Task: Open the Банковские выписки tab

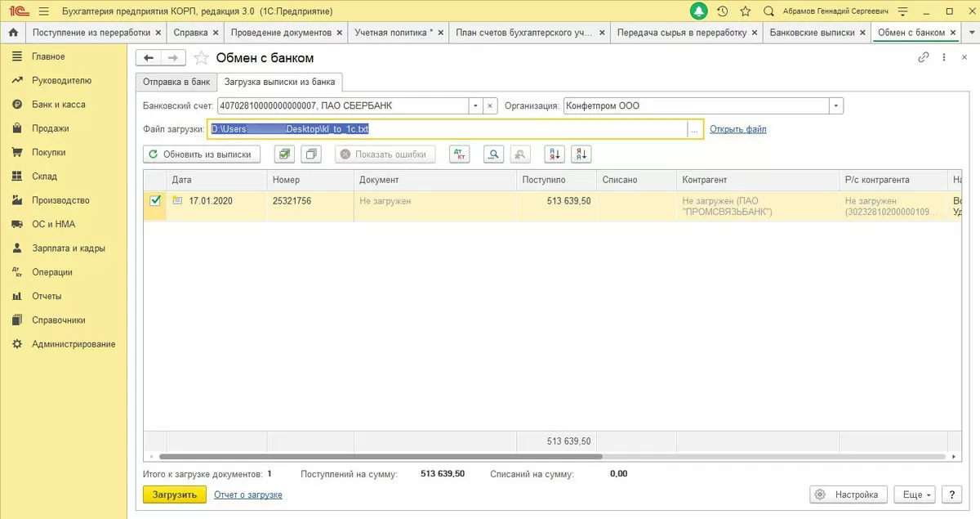Action: 812,33
